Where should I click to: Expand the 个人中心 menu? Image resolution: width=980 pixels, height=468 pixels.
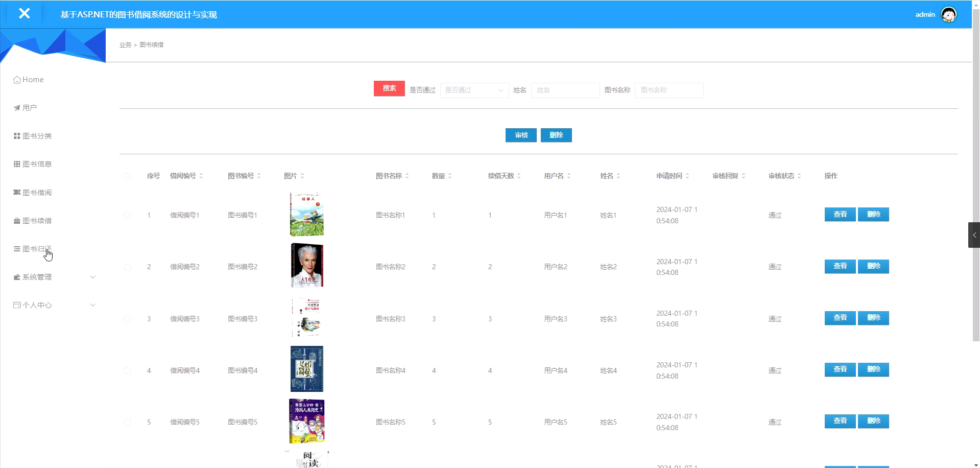coord(37,305)
